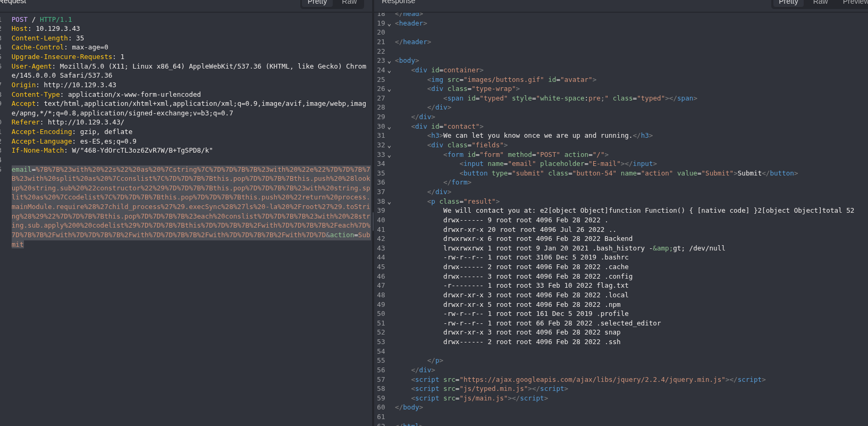Click the Content-Type header in the request
This screenshot has height=426, width=868.
pos(106,95)
